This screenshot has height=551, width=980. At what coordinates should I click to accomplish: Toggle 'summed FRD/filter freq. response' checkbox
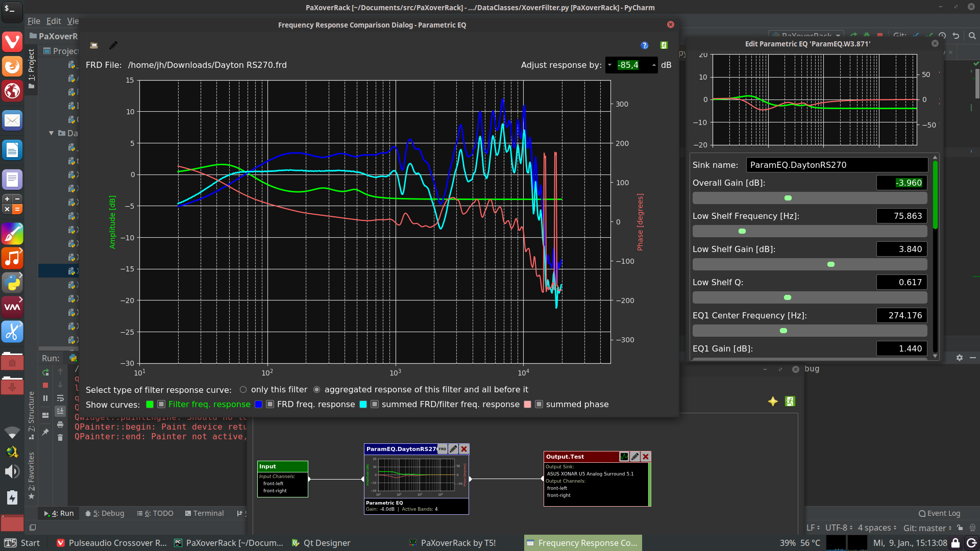click(x=375, y=404)
